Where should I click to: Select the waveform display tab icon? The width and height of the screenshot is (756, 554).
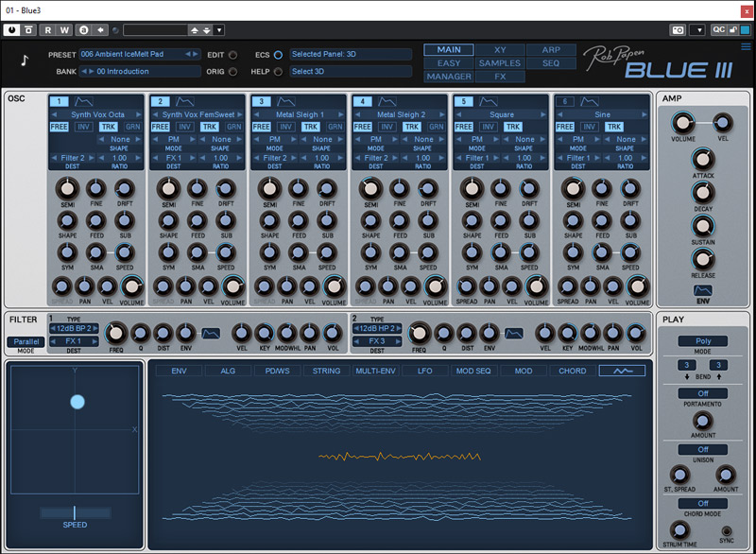coord(622,371)
